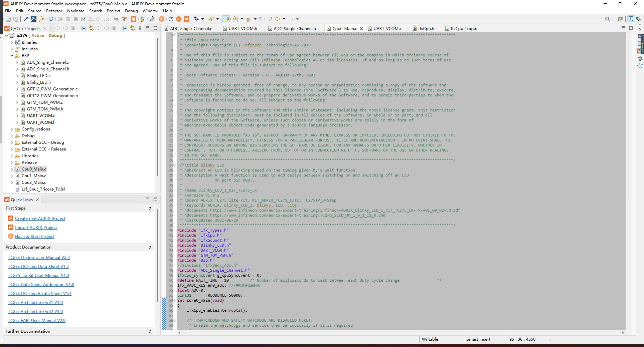Viewport: 644px width, 347px height.
Task: Switch to the UART_VCOM.c editor tab
Action: coord(385,28)
